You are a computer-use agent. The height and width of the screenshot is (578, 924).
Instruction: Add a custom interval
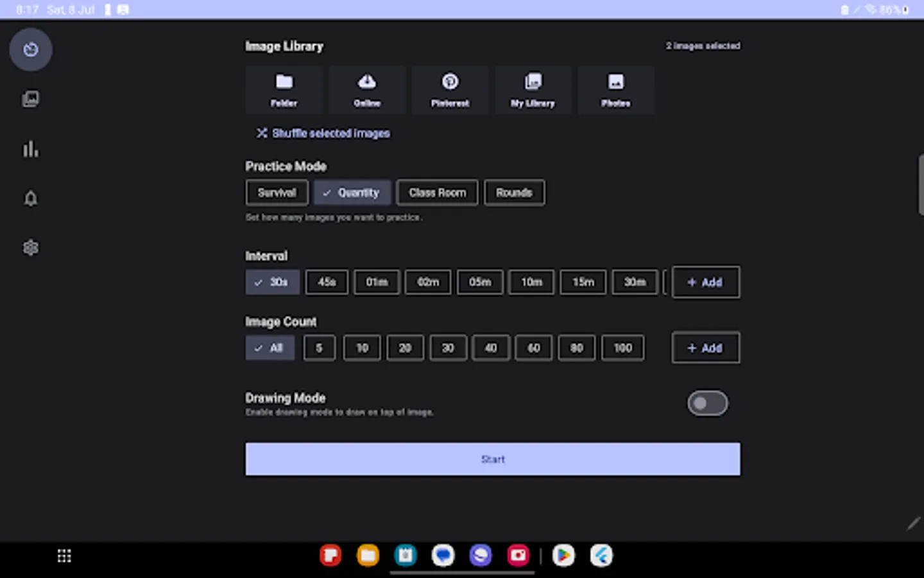(x=706, y=282)
